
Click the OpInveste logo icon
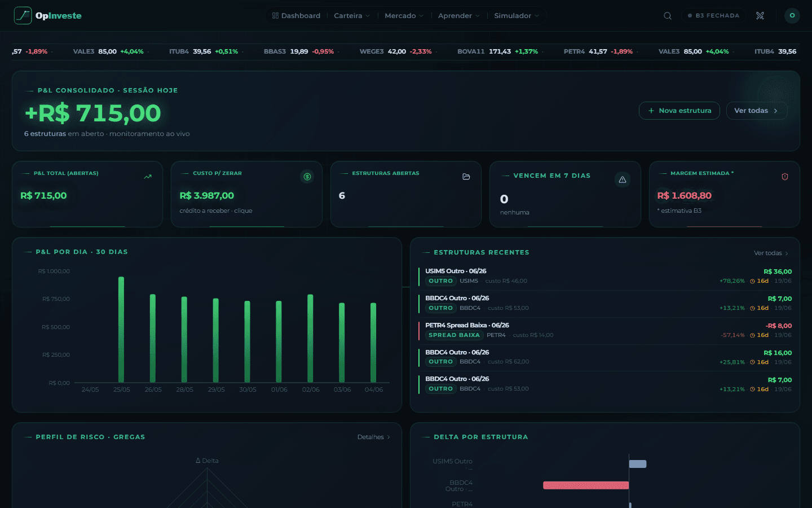tap(23, 15)
